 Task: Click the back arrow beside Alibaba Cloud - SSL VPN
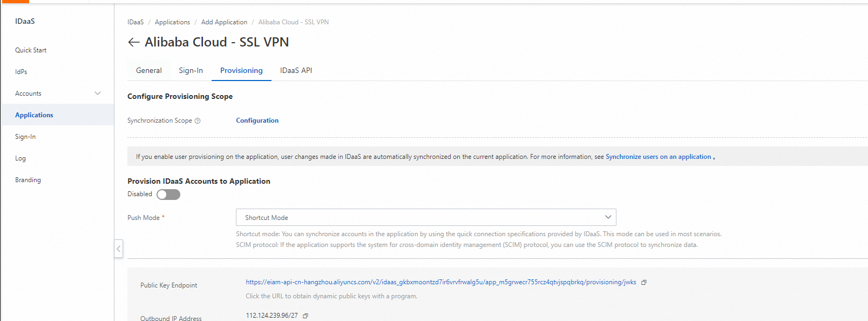[x=134, y=42]
